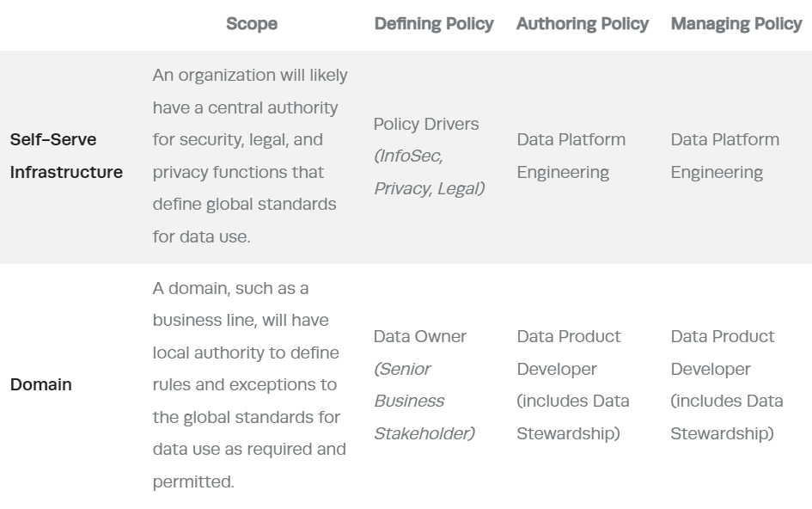Click the italic 'Senior Business Stakeholder' text

(x=423, y=401)
